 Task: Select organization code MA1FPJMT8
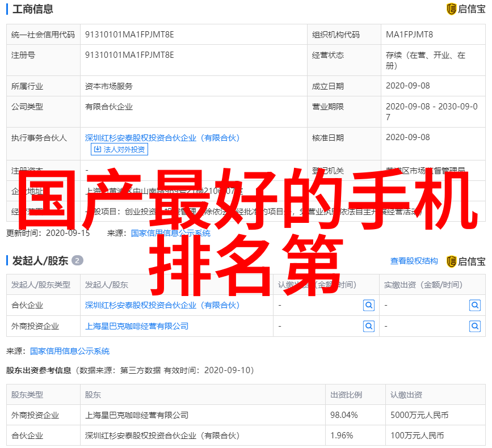click(409, 35)
